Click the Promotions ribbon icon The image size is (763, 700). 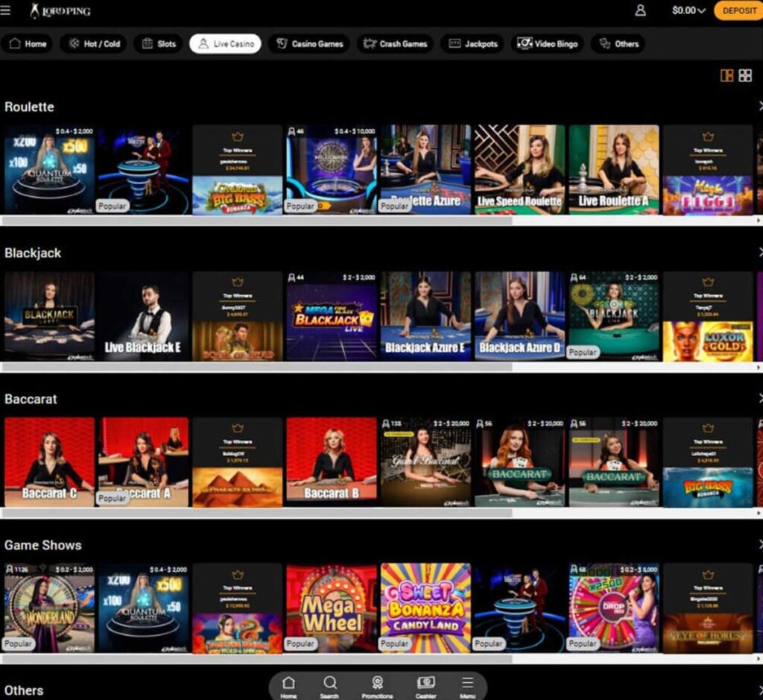[378, 681]
